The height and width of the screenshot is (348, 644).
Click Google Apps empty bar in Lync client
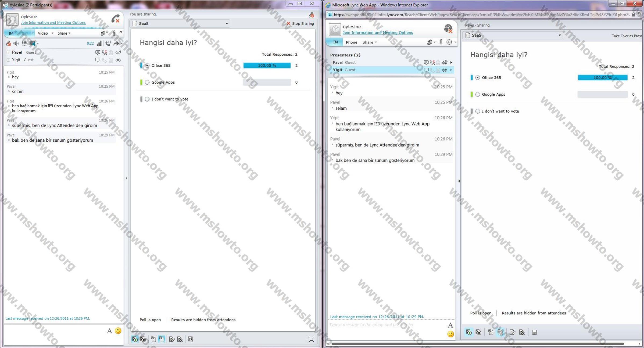[267, 82]
